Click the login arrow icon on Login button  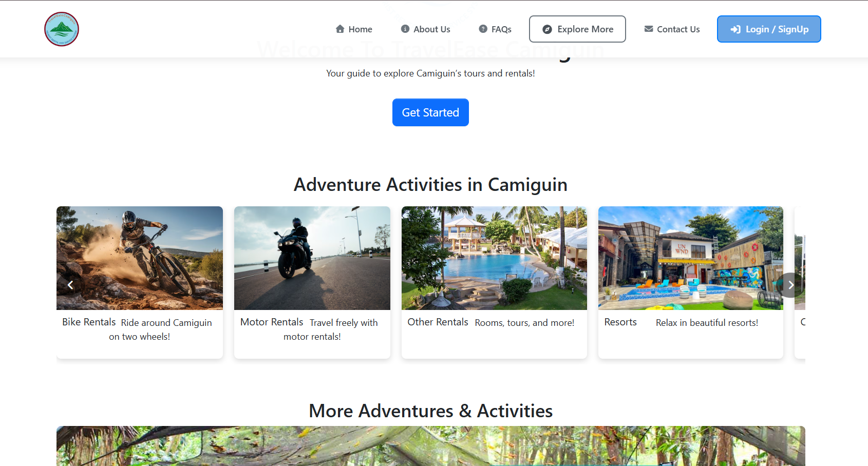pos(735,29)
